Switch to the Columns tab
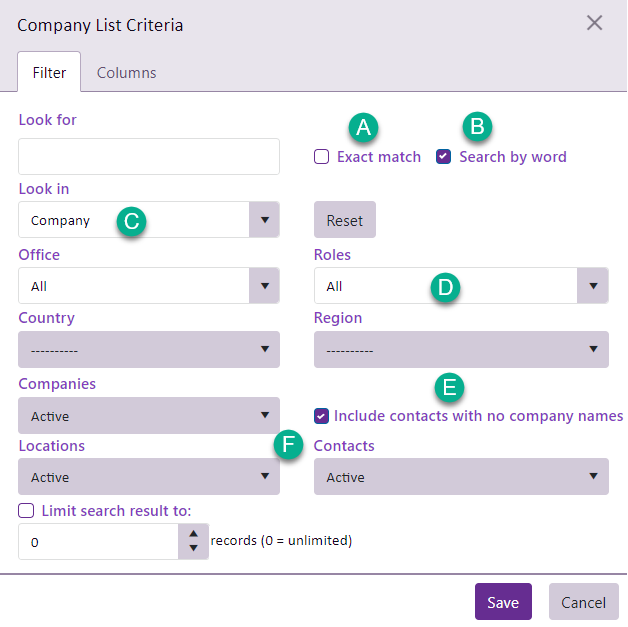 coord(126,73)
